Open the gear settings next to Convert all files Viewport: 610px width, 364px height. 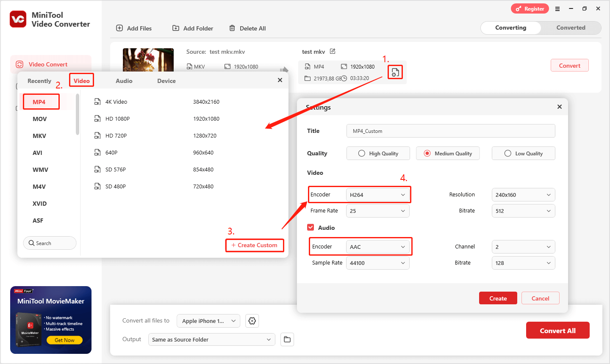click(x=252, y=321)
